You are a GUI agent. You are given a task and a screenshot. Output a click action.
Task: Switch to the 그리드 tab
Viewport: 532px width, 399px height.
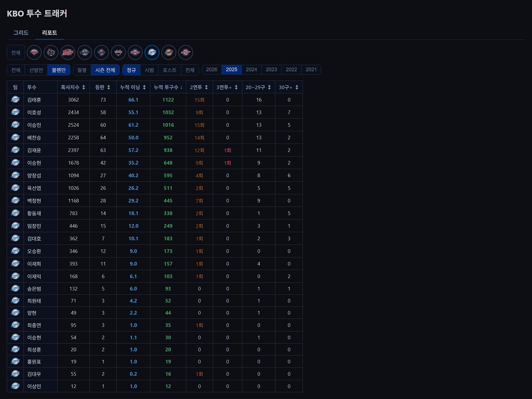(21, 33)
